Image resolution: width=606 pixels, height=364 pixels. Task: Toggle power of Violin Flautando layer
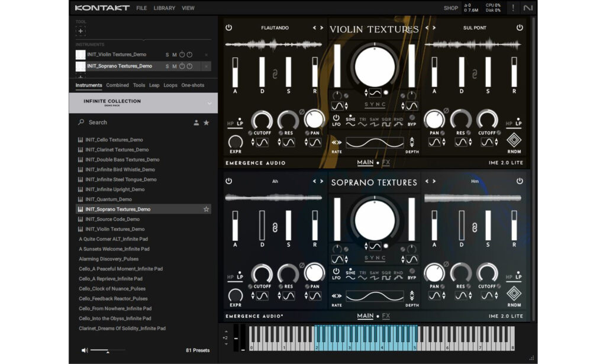(229, 27)
